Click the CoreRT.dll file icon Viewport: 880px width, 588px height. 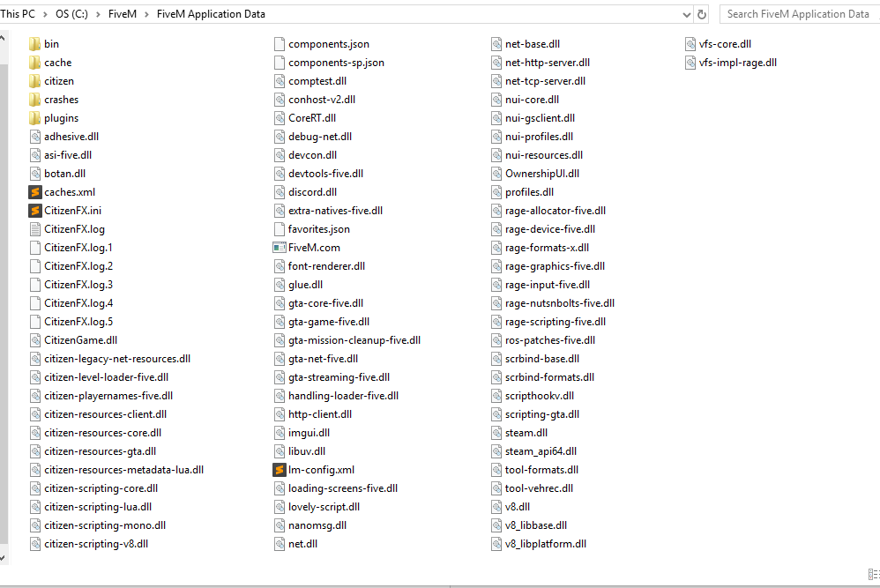coord(280,118)
